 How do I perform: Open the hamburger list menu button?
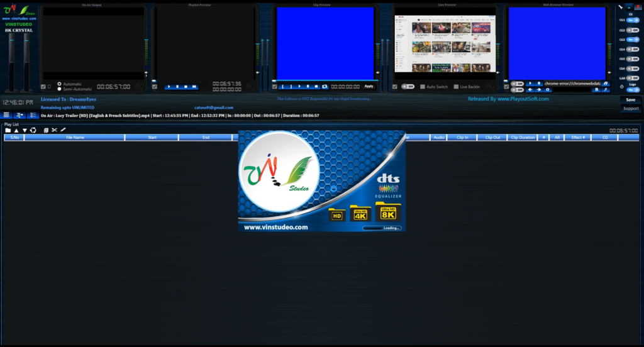tap(6, 115)
